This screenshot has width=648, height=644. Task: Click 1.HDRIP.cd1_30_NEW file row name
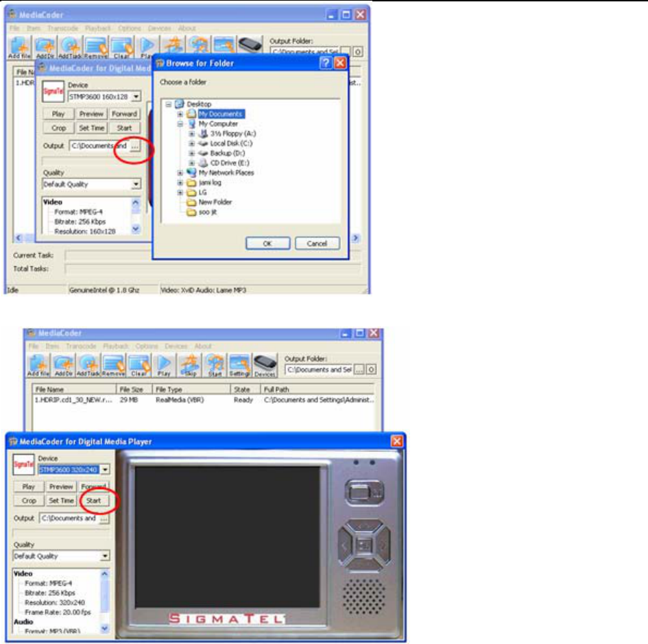tap(73, 400)
